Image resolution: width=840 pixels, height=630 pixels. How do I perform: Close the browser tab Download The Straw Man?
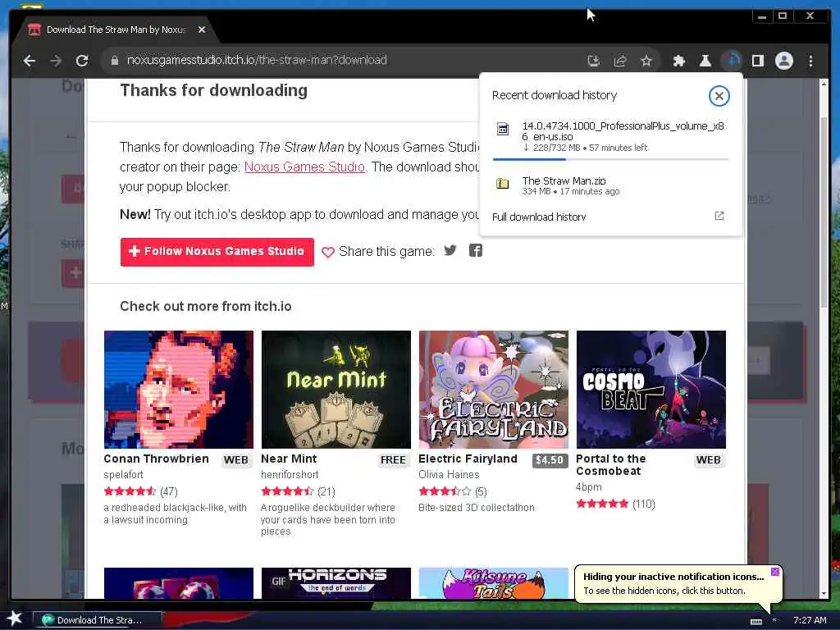202,30
